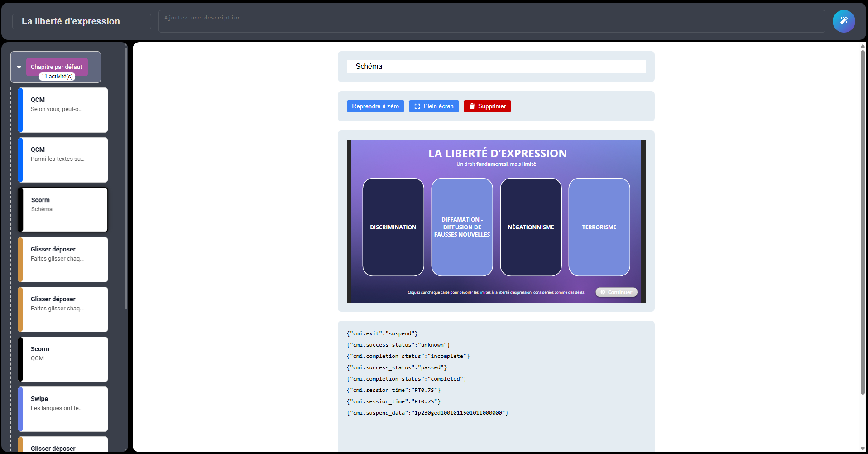Image resolution: width=868 pixels, height=454 pixels.
Task: Open the first Glisser déposer activity
Action: (63, 260)
